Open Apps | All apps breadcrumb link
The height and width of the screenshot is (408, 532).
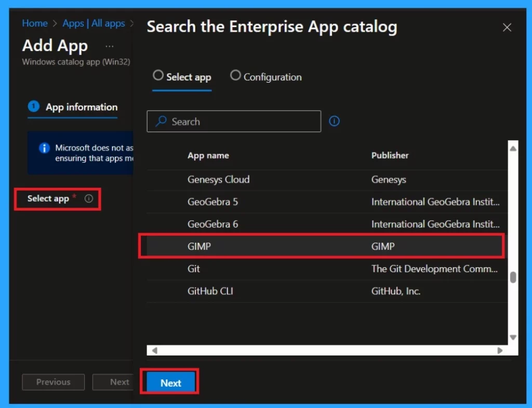94,23
